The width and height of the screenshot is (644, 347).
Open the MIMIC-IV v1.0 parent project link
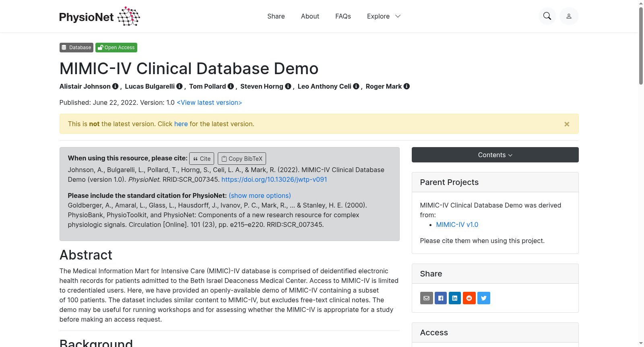457,224
